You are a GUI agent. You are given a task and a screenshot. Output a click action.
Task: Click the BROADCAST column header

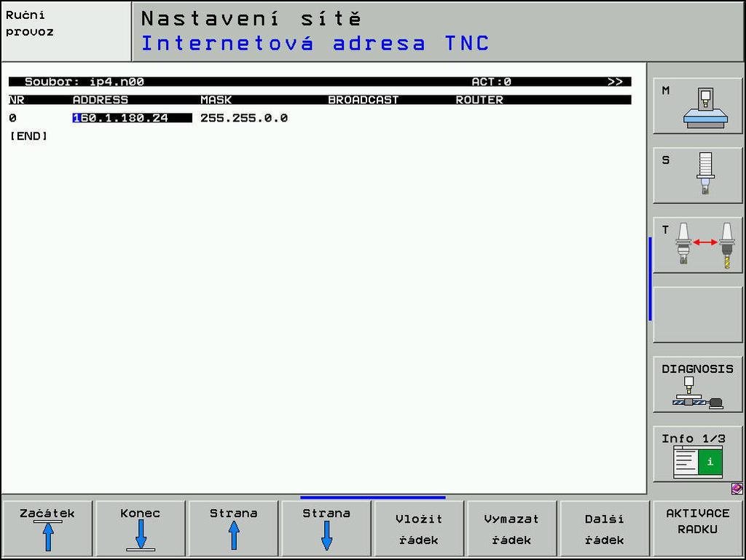point(363,100)
